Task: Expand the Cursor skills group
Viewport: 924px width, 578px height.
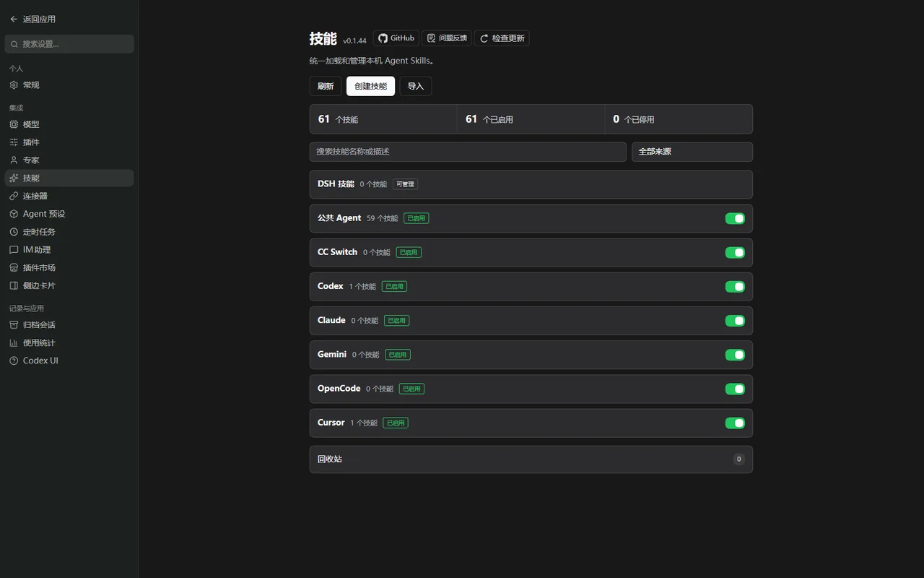Action: pos(531,423)
